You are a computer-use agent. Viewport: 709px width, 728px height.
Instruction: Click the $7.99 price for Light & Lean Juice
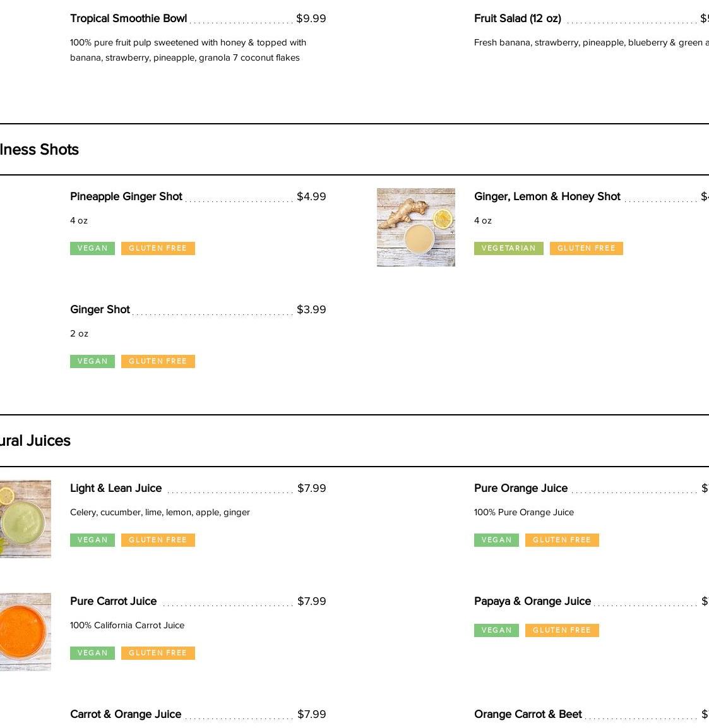pos(311,488)
